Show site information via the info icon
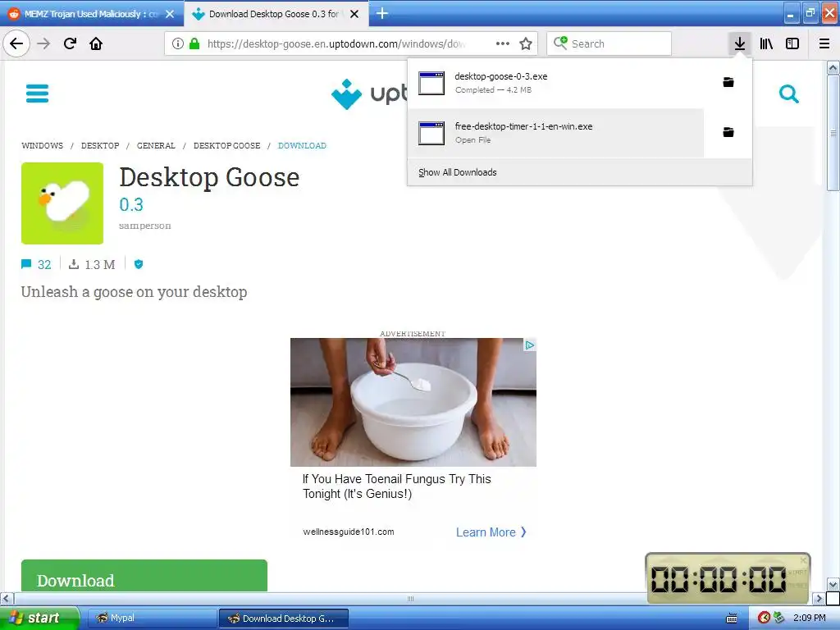This screenshot has height=630, width=840. (178, 43)
